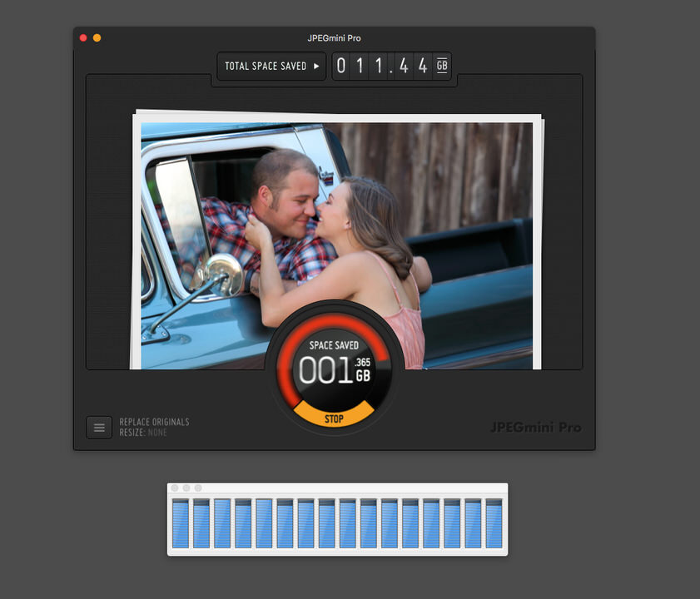700x599 pixels.
Task: Open the hamburger options menu
Action: [99, 428]
